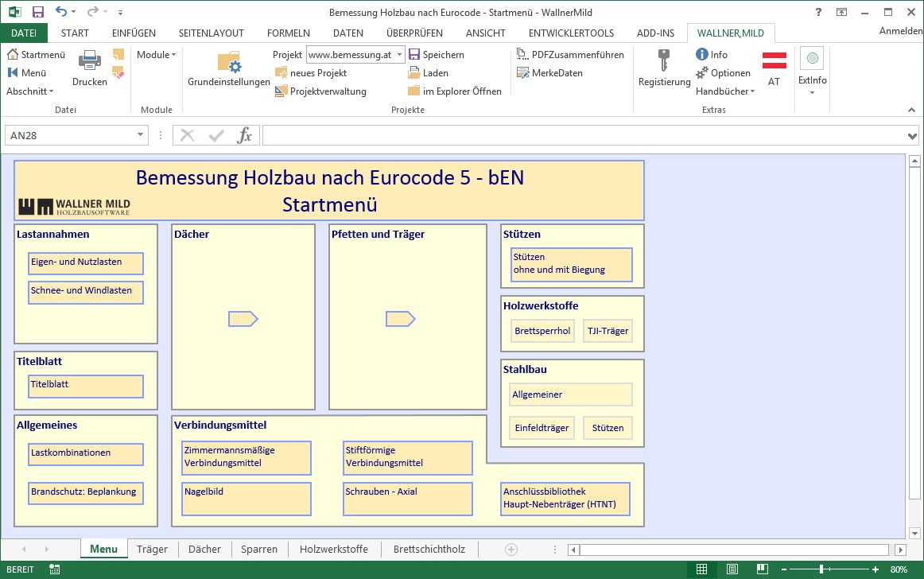Save workbook via title bar disk icon
This screenshot has height=579, width=924.
(x=37, y=12)
